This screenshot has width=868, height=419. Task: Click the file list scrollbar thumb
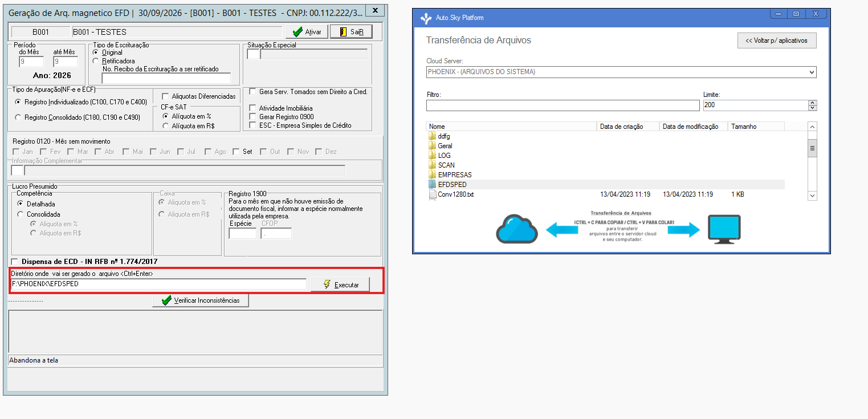click(812, 148)
